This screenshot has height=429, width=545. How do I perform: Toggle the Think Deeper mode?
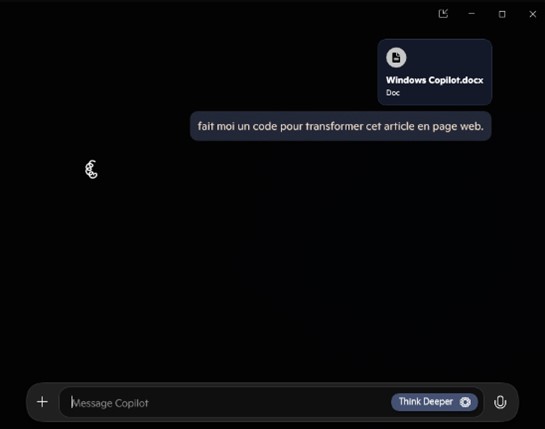pyautogui.click(x=434, y=402)
